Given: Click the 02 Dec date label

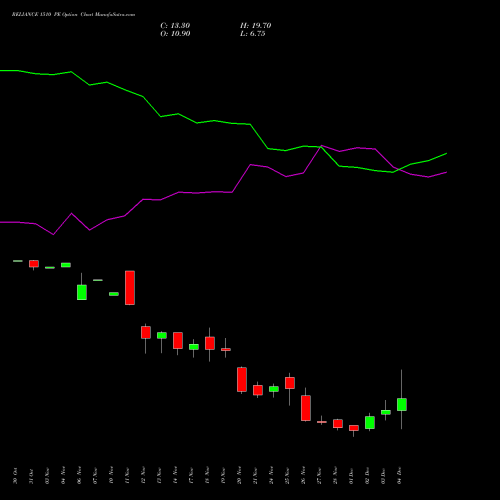Looking at the screenshot, I should click(367, 476).
